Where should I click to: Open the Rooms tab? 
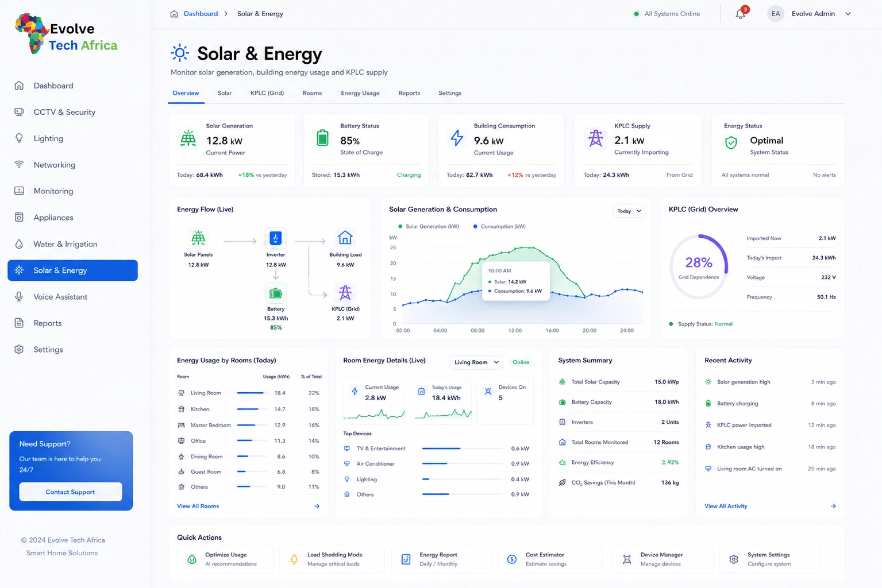(312, 93)
